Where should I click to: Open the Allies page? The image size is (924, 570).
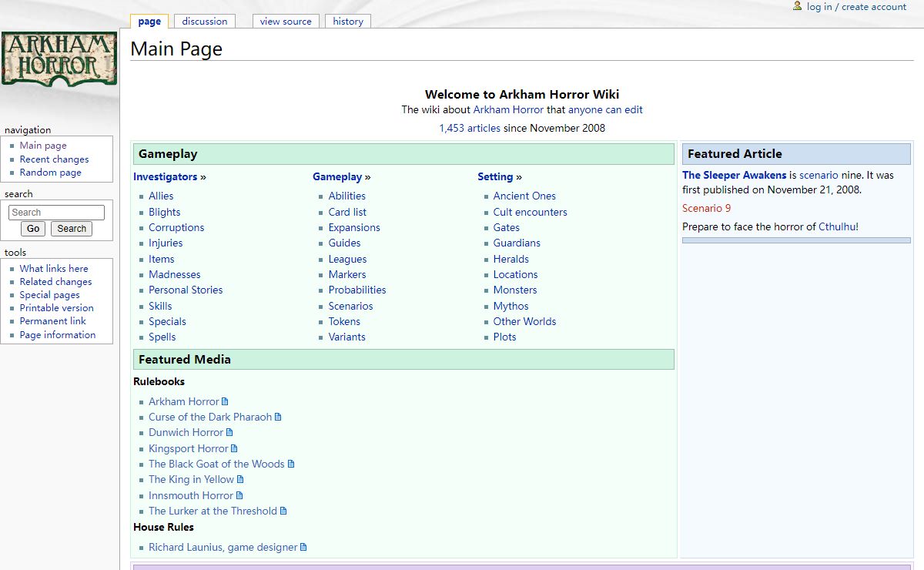[161, 196]
